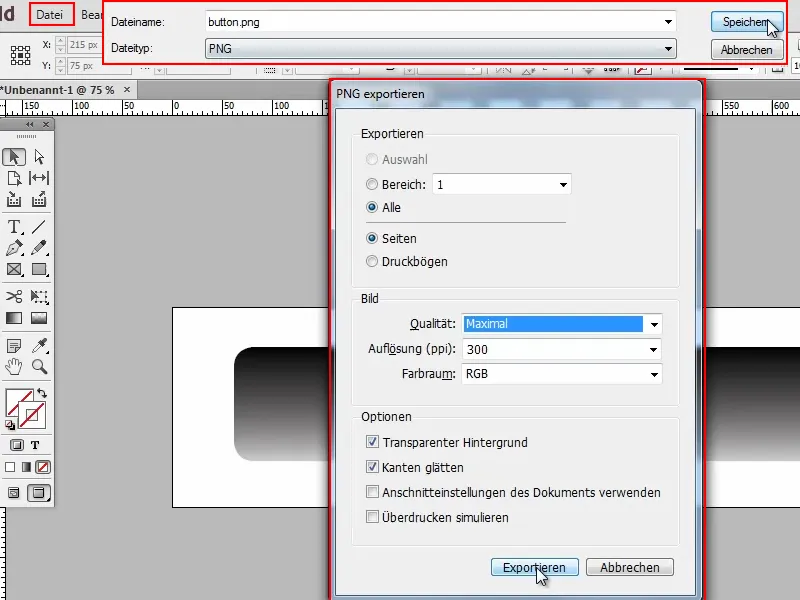
Task: Open the Farbraum dropdown
Action: pyautogui.click(x=562, y=374)
